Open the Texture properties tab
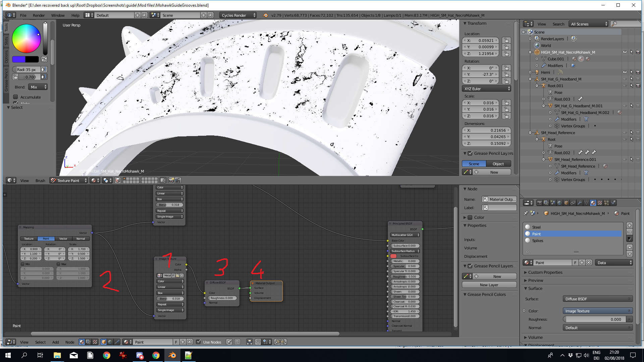Viewport: 644px width, 362px height. 600,203
